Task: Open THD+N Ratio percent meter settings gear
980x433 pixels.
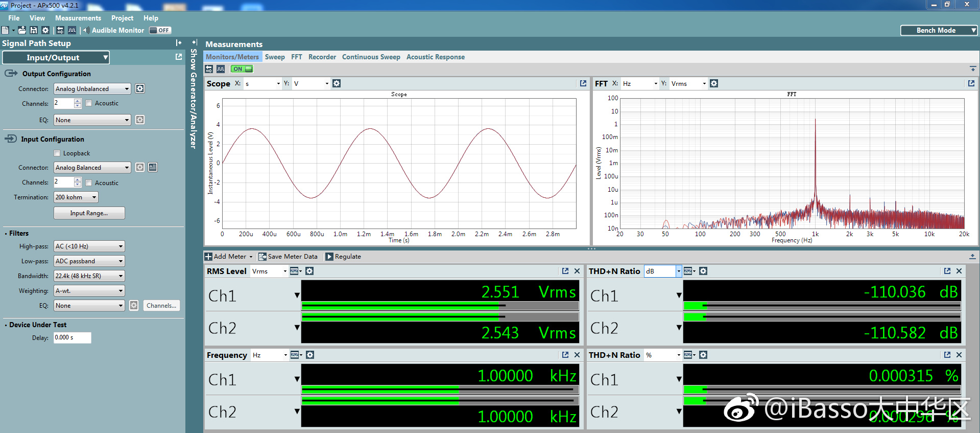Action: [703, 355]
